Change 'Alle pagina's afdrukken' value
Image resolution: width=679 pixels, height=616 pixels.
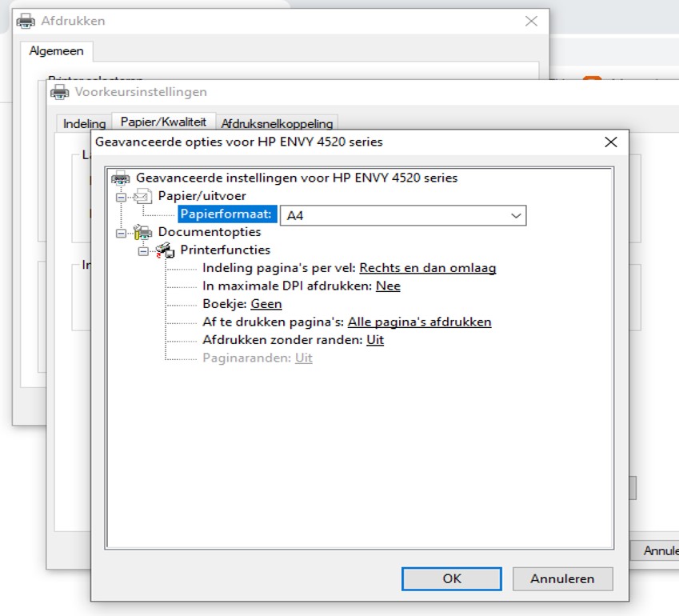(419, 322)
